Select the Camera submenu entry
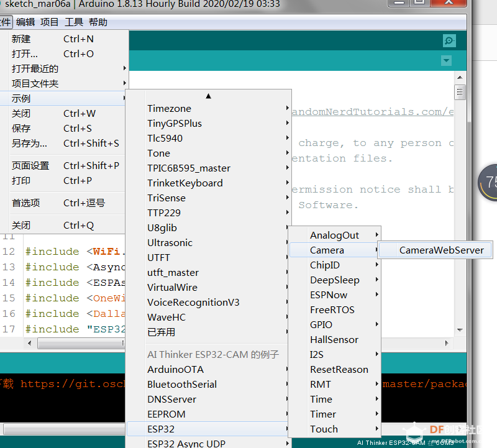This screenshot has height=448, width=497. click(x=335, y=250)
